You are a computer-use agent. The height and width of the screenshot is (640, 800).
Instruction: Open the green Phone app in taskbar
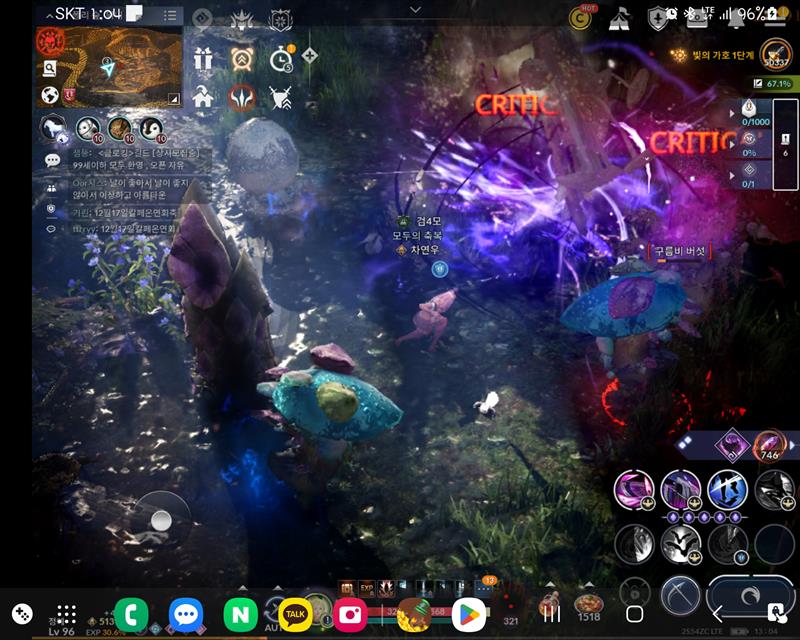click(x=131, y=615)
